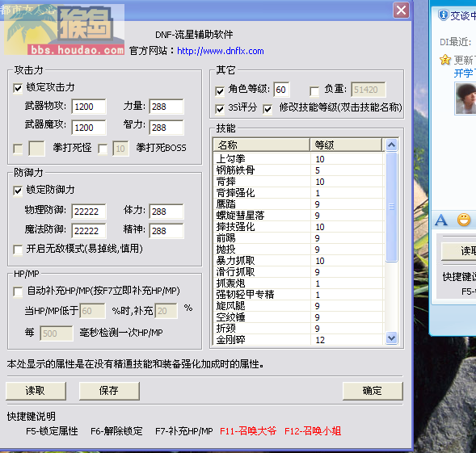Viewport: 476px width, 453px height.
Task: Click the replenish percent field 20
Action: pyautogui.click(x=166, y=311)
